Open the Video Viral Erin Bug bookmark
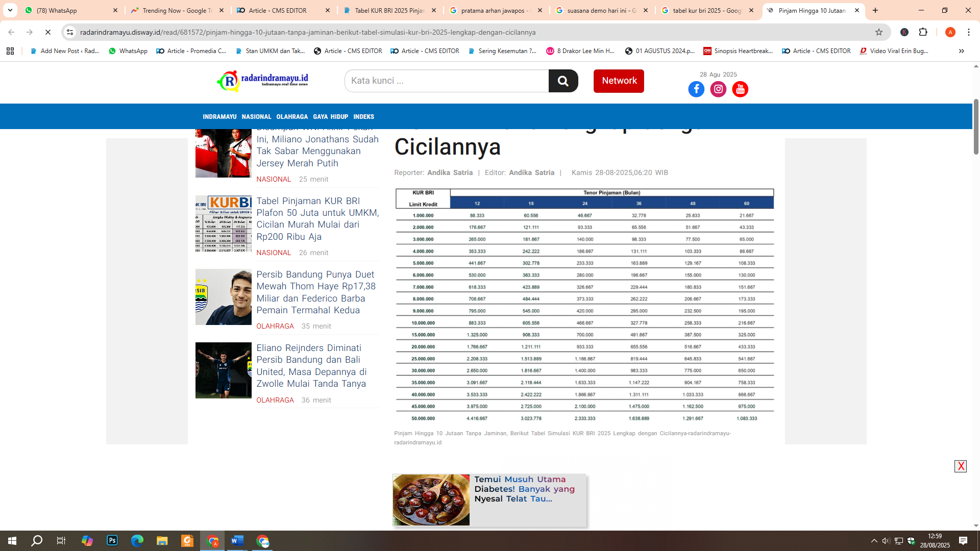The image size is (980, 551). (x=894, y=51)
